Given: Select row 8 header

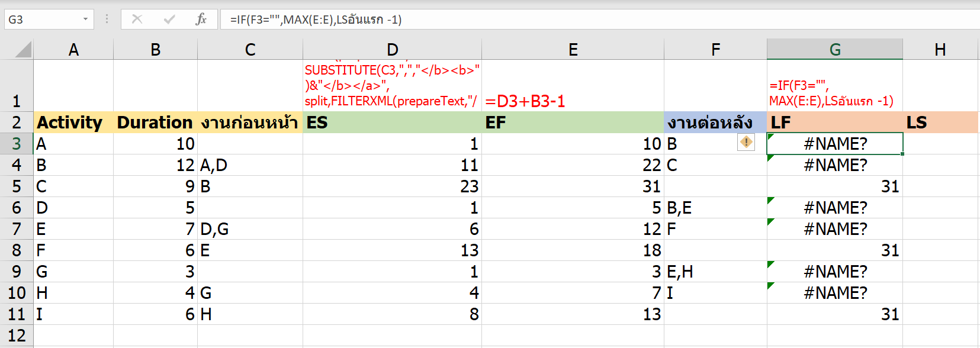Looking at the screenshot, I should click(17, 250).
